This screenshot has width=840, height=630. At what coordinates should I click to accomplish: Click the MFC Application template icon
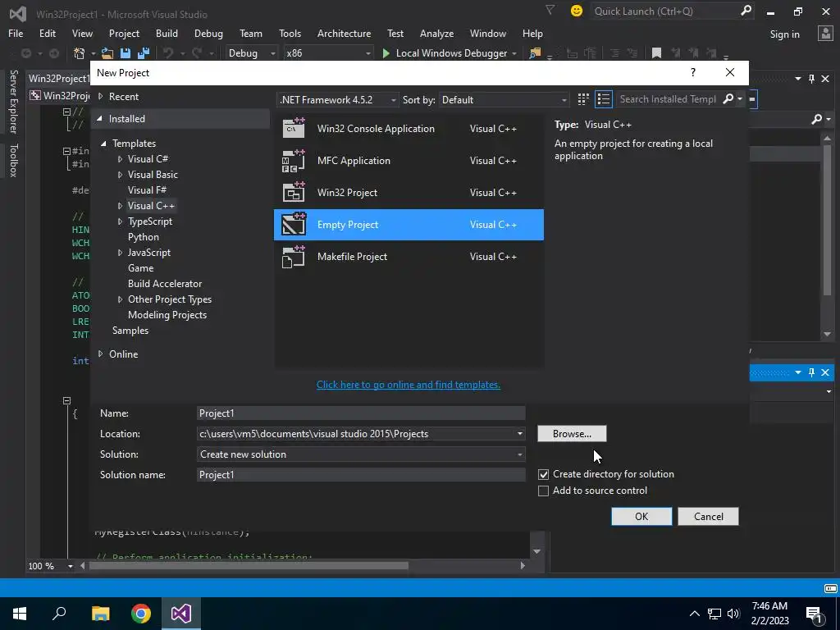tap(294, 161)
